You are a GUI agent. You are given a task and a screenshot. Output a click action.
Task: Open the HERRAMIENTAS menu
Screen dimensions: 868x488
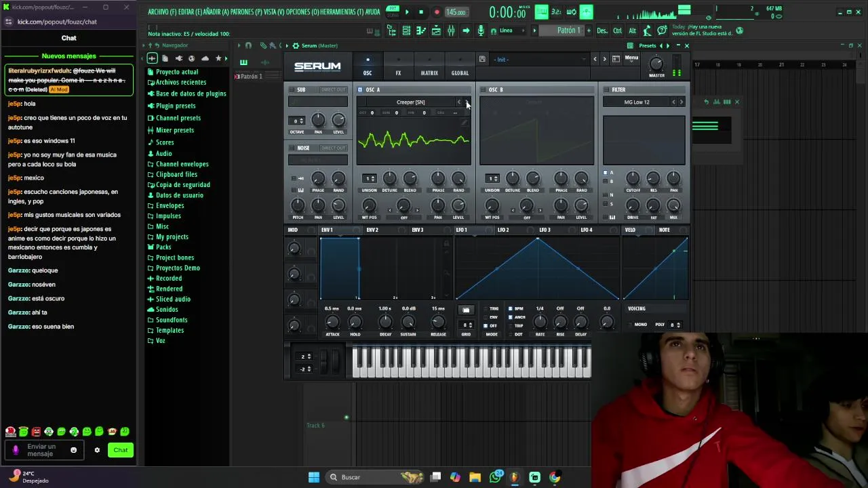click(342, 12)
